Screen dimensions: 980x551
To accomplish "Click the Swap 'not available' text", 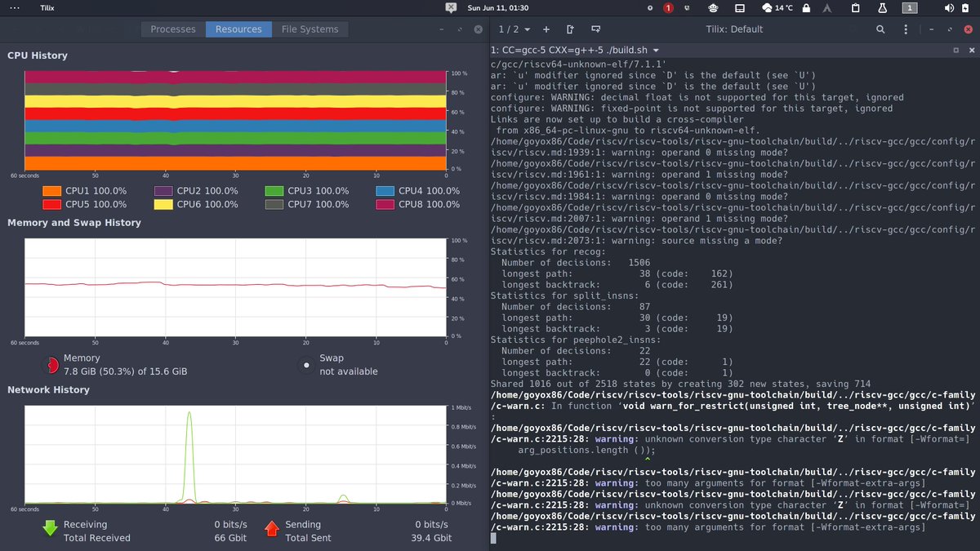I will [349, 371].
